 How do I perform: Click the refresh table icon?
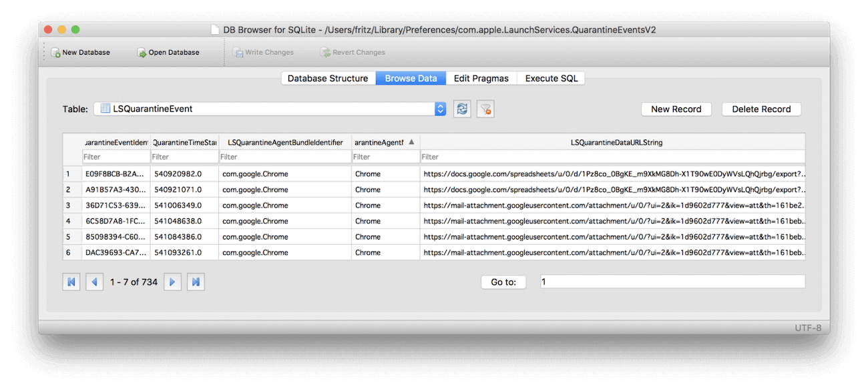[461, 108]
